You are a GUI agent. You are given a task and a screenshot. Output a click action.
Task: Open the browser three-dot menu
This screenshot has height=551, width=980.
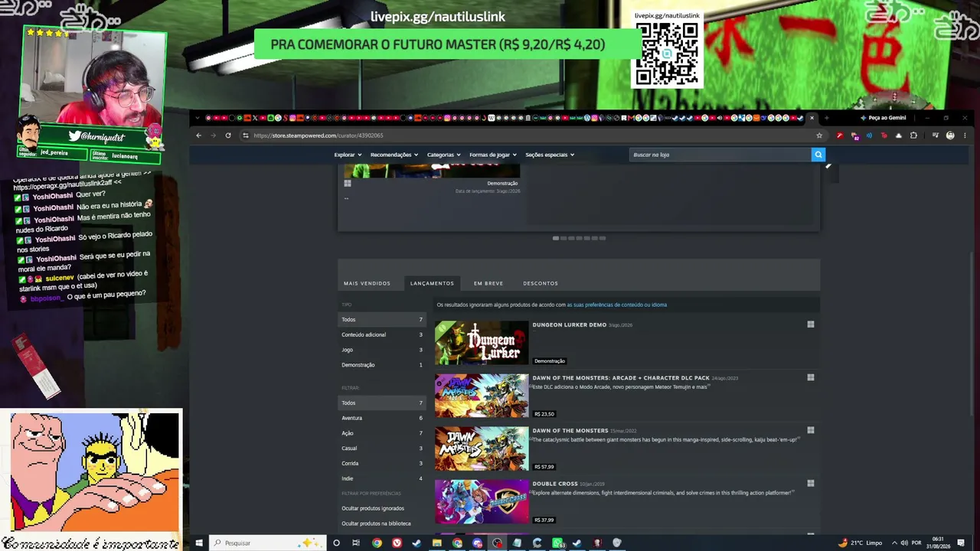coord(965,135)
